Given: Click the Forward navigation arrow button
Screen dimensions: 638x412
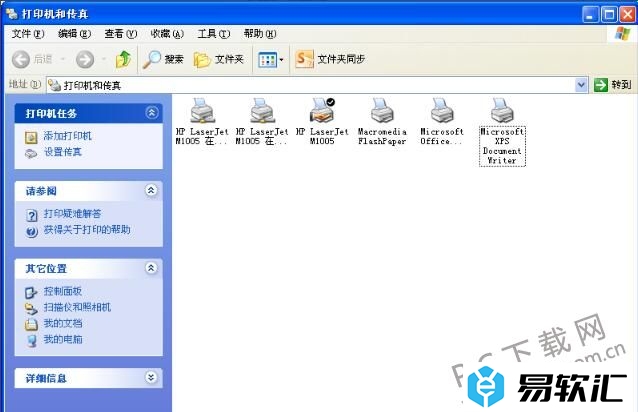Looking at the screenshot, I should coord(85,59).
